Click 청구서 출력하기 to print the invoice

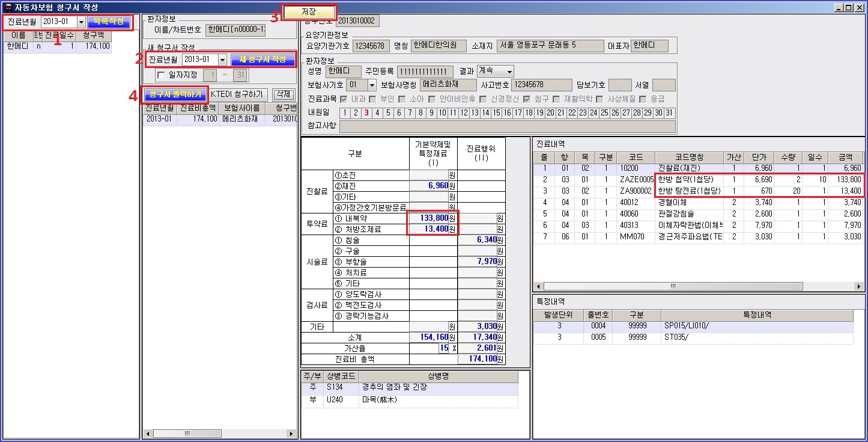[x=175, y=94]
